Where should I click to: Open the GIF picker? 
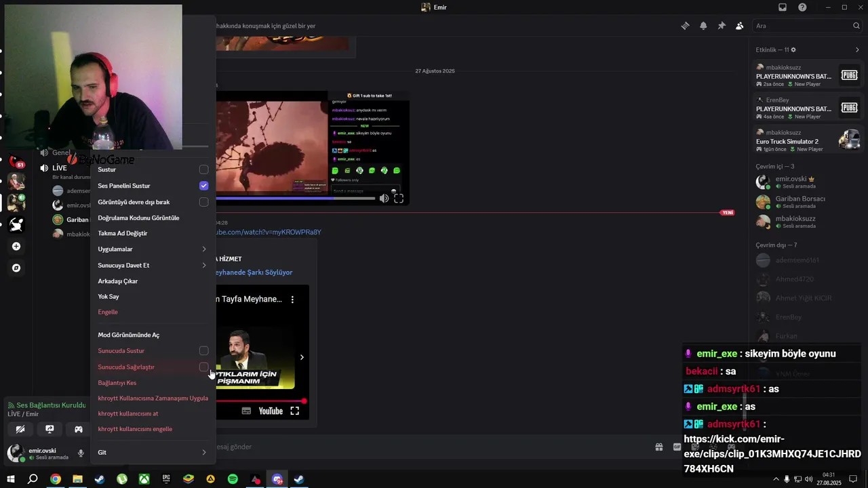(x=677, y=447)
